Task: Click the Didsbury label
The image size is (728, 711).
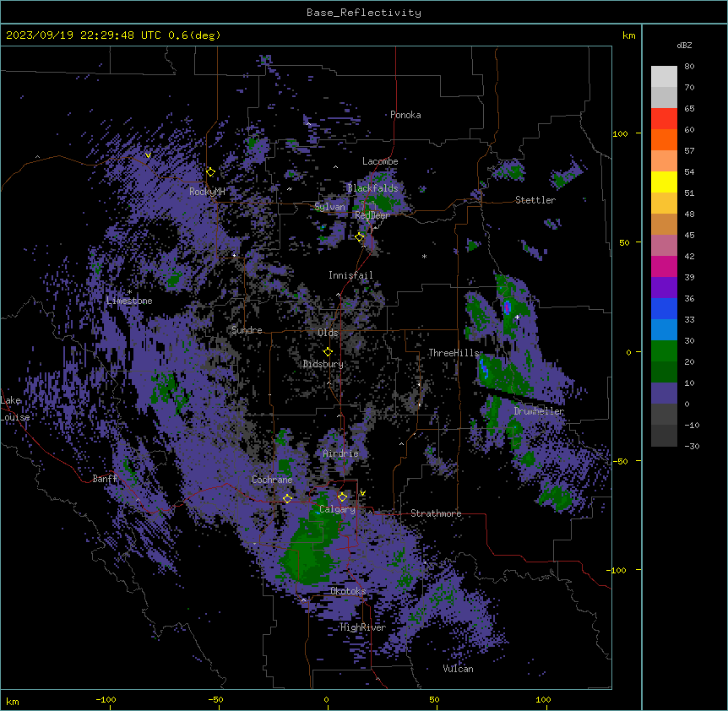Action: pos(323,364)
